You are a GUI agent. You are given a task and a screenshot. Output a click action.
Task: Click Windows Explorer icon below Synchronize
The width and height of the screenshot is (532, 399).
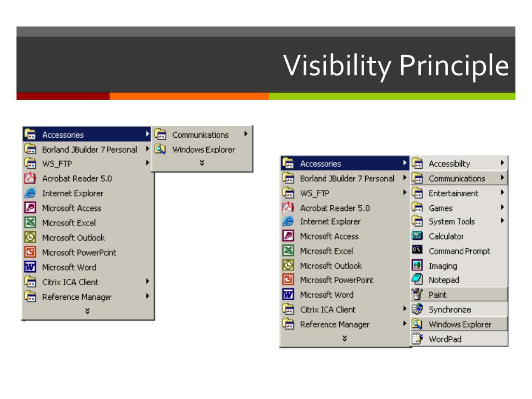click(x=417, y=324)
